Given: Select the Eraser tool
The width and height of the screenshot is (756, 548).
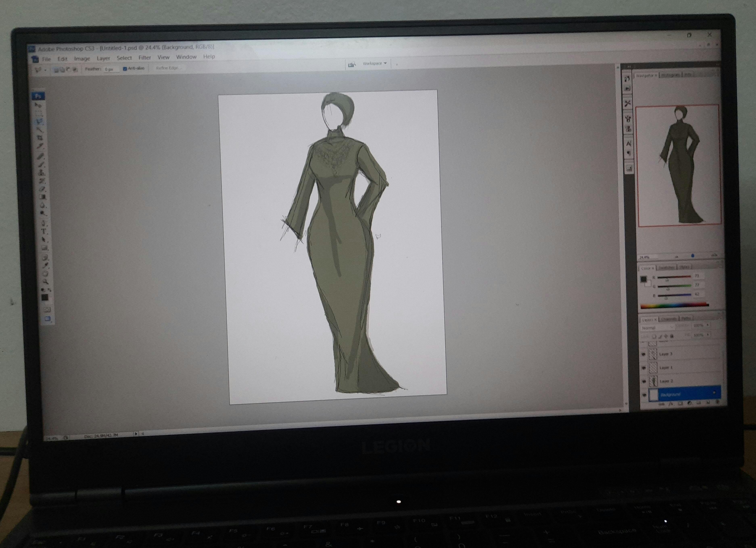Looking at the screenshot, I should pos(42,189).
